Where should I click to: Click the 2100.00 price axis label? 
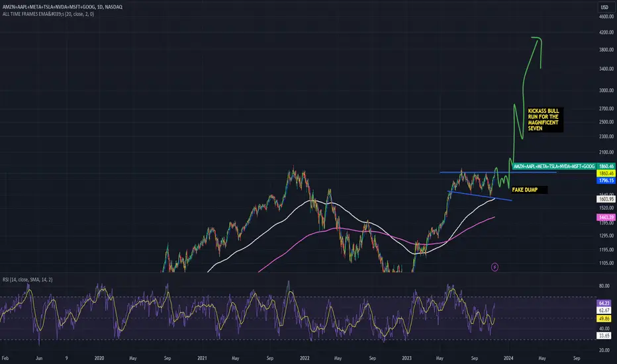tap(606, 152)
